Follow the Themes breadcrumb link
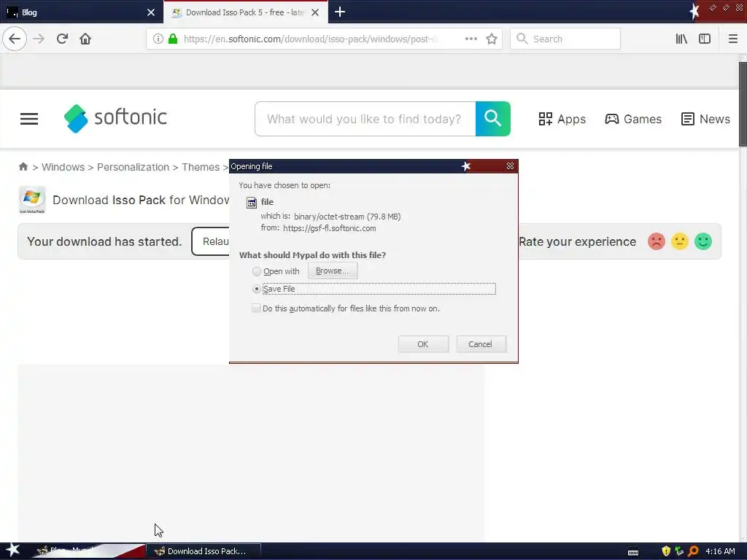Image resolution: width=747 pixels, height=560 pixels. 201,167
